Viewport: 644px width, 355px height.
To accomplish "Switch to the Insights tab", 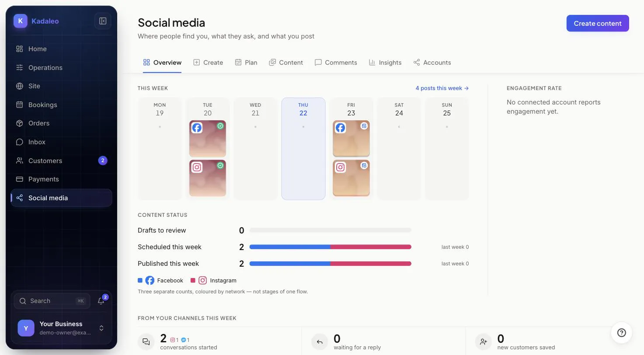I will point(385,63).
